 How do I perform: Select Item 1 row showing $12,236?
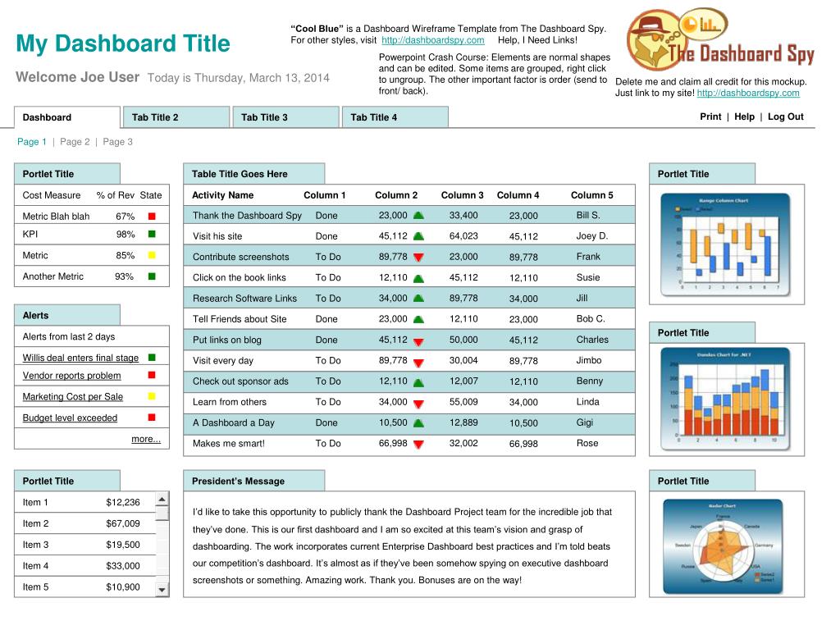[x=85, y=503]
